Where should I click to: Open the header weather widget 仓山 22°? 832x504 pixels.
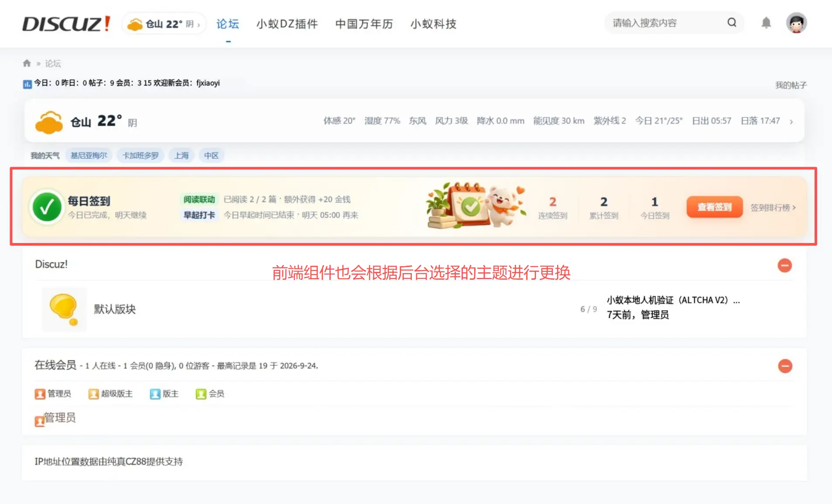point(164,24)
